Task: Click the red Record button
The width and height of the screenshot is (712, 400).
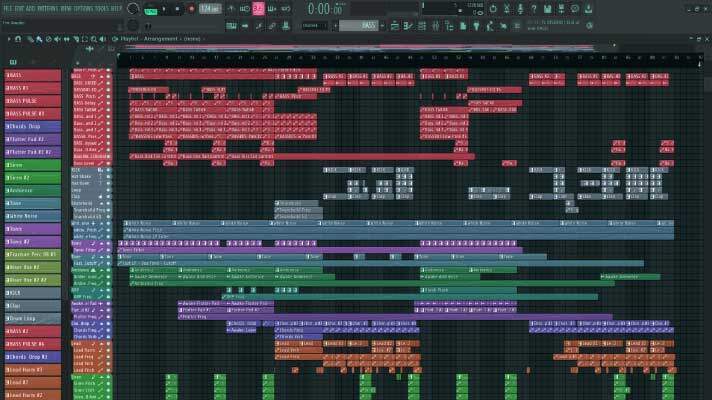Action: pos(191,9)
